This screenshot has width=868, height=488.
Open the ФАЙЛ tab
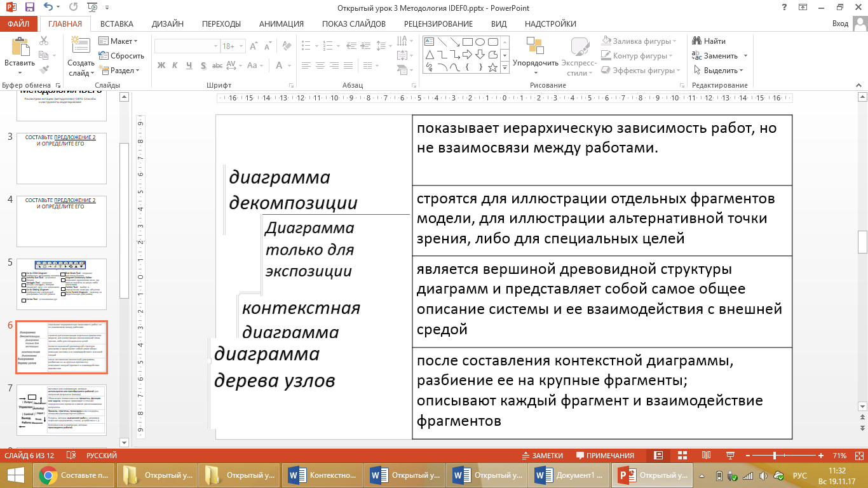(18, 24)
